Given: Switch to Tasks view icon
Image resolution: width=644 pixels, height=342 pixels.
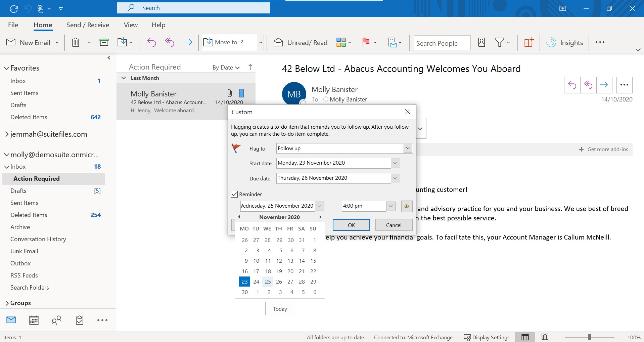Looking at the screenshot, I should point(80,320).
